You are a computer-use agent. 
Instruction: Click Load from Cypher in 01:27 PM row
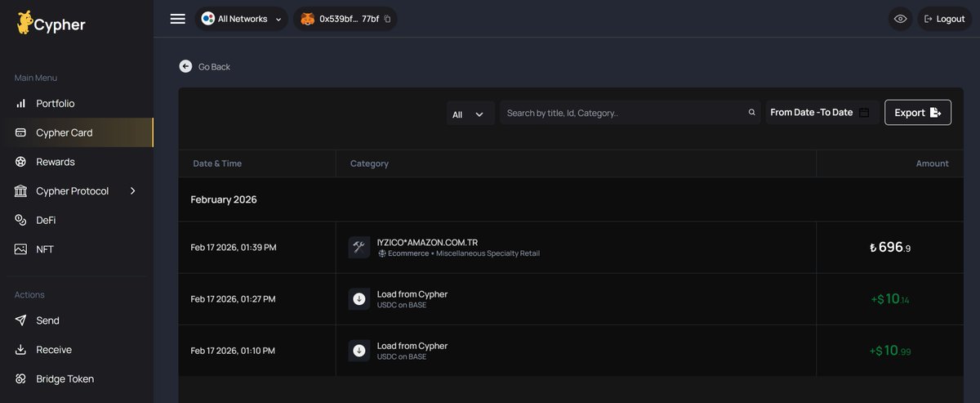coord(412,294)
